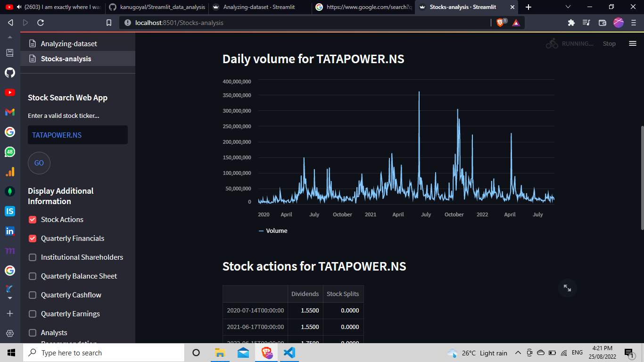Open Streamlit hamburger menu

633,43
